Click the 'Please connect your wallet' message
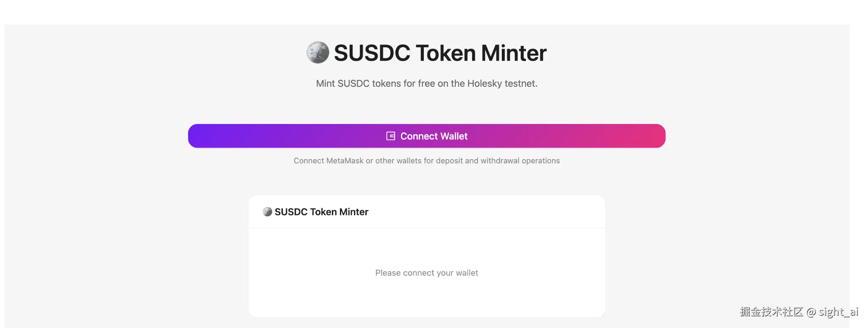Viewport: 868px width, 328px height. click(426, 273)
